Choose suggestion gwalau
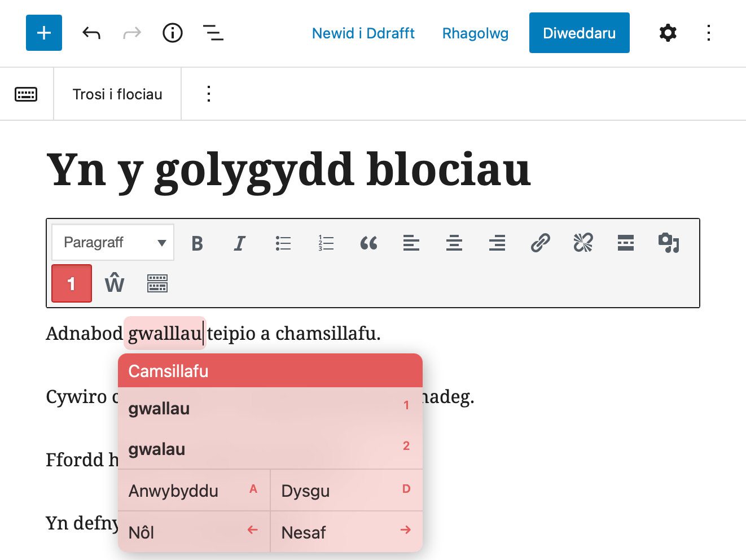The width and height of the screenshot is (746, 560). tap(270, 449)
